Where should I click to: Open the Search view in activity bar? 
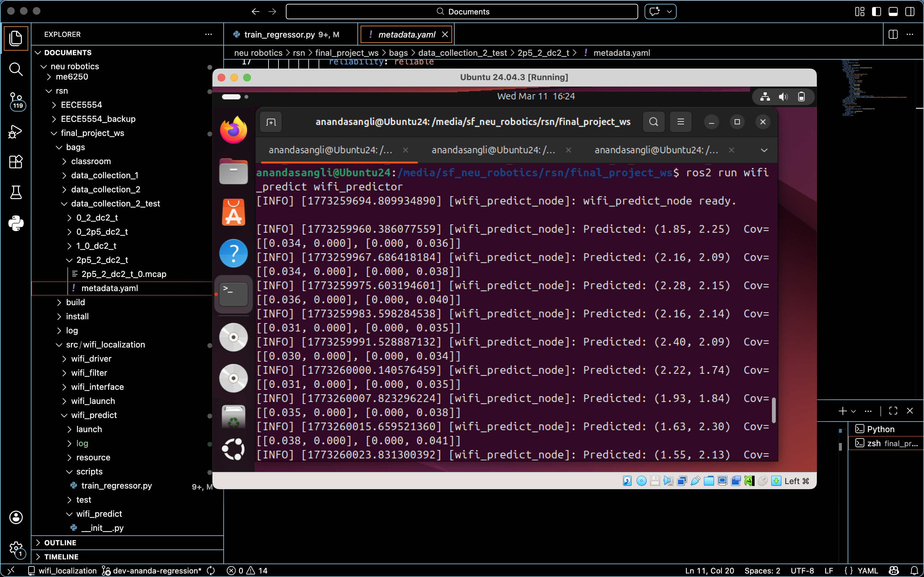(x=16, y=69)
